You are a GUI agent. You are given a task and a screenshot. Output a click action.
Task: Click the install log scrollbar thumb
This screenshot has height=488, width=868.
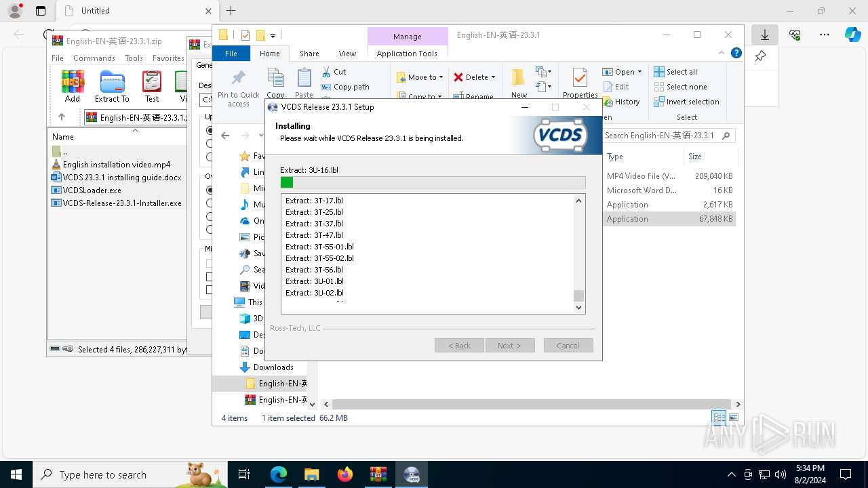(578, 296)
